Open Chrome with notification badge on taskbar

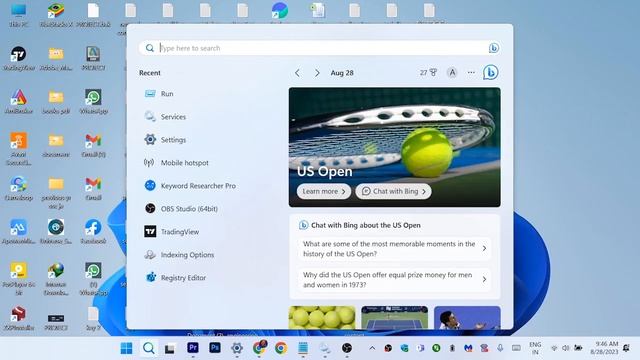(x=259, y=348)
